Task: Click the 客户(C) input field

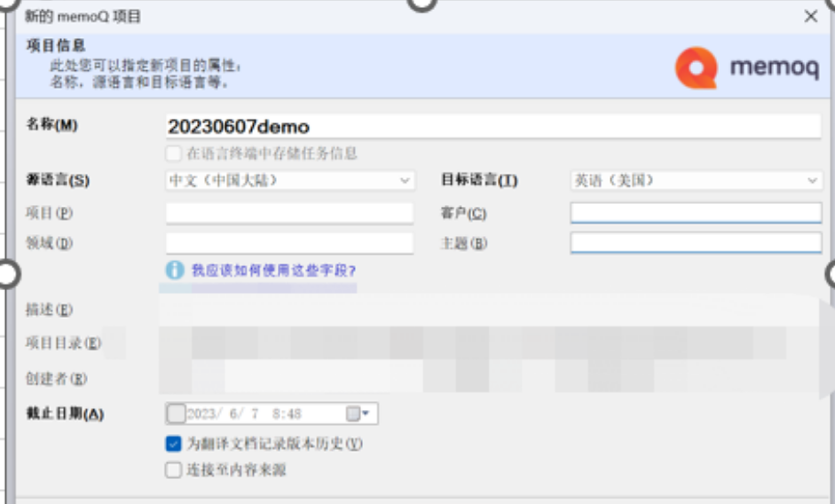Action: (x=696, y=213)
